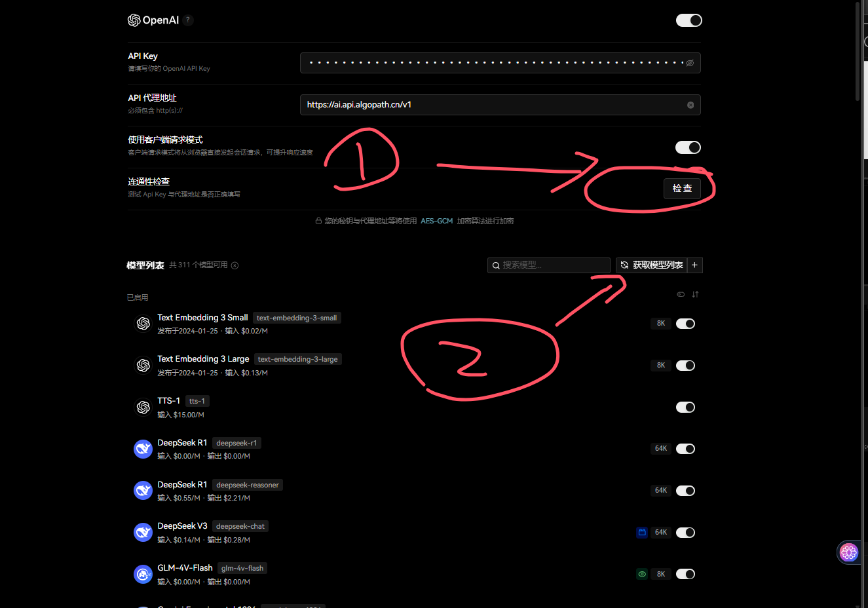
Task: Click OpenAI icon for Text Embedding 3 Small
Action: (x=143, y=324)
